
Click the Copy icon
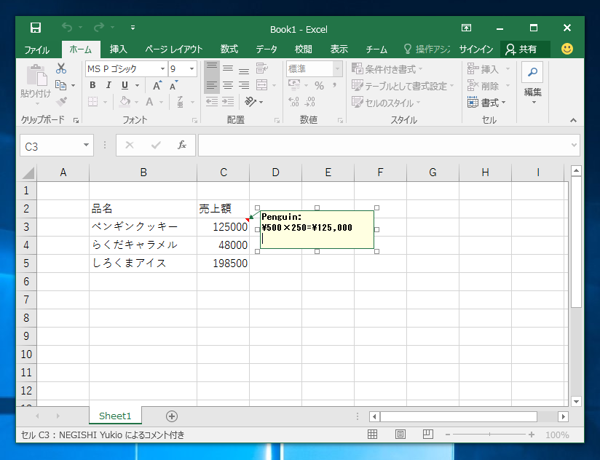pyautogui.click(x=61, y=85)
